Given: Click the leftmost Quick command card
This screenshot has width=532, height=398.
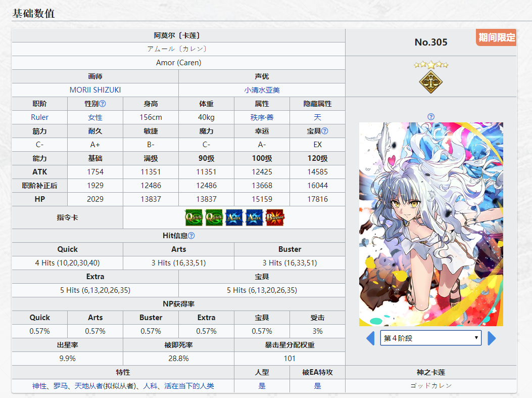Looking at the screenshot, I should 194,217.
